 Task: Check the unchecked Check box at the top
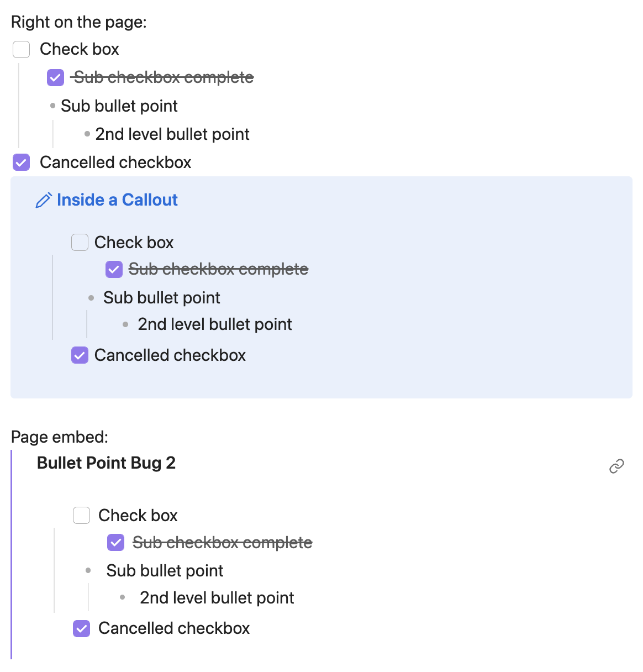(21, 49)
